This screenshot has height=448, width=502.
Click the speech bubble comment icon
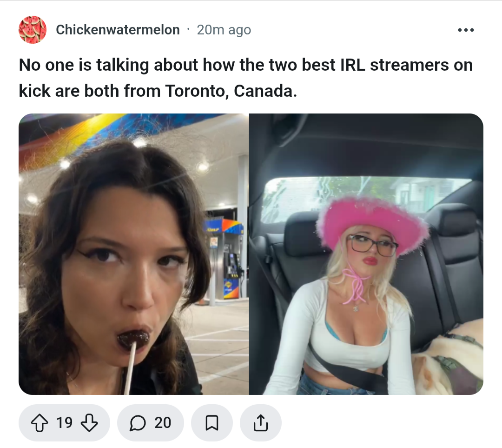138,423
